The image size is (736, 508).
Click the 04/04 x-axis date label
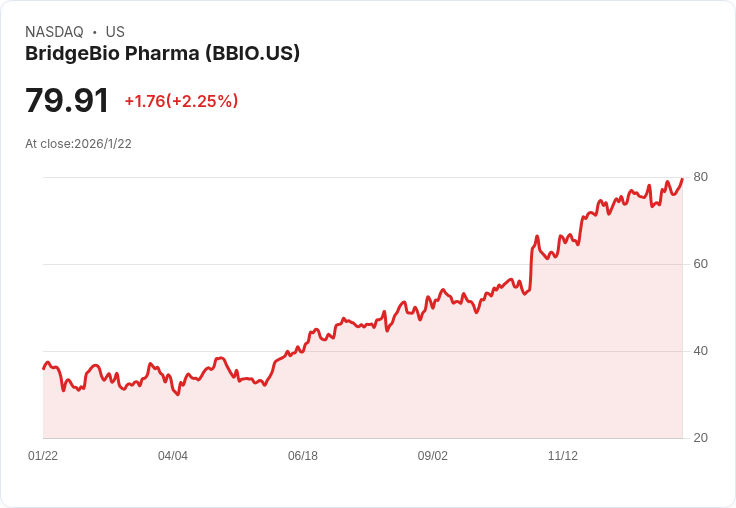[x=173, y=455]
